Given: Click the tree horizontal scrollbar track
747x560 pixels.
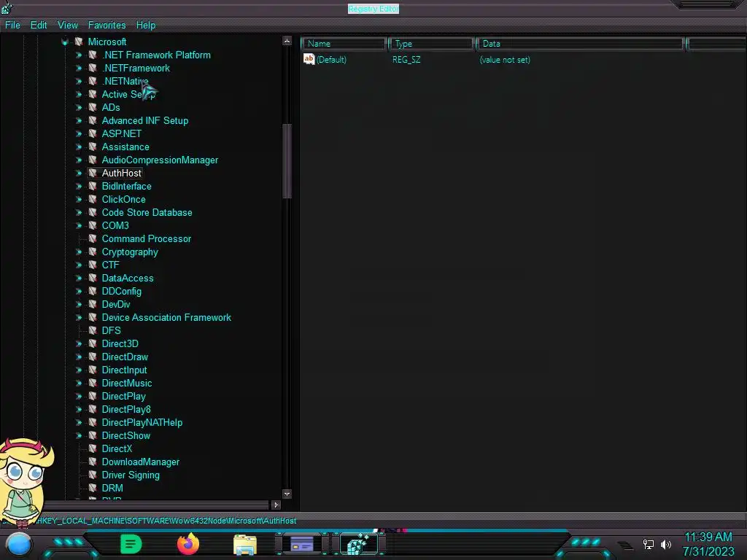Looking at the screenshot, I should 156,505.
